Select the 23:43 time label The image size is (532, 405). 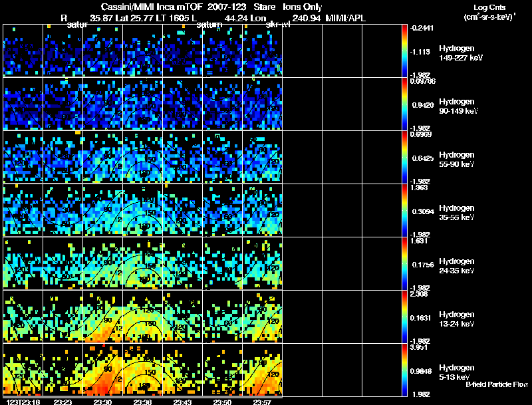click(182, 402)
